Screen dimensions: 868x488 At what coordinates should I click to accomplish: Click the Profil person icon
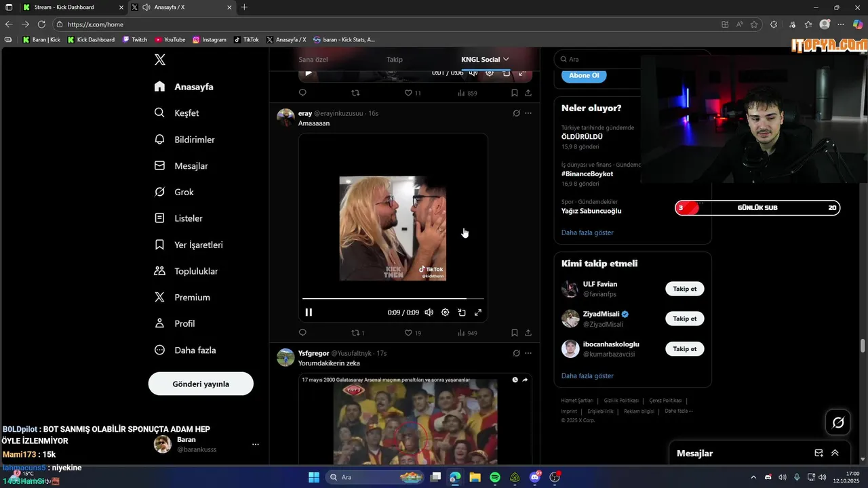pos(159,324)
